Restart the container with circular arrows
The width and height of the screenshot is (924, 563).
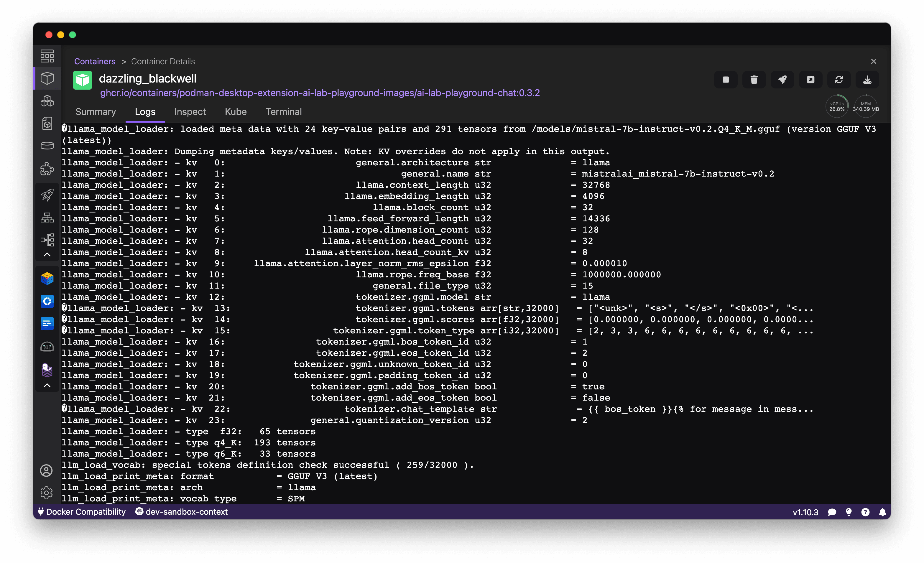coord(839,80)
